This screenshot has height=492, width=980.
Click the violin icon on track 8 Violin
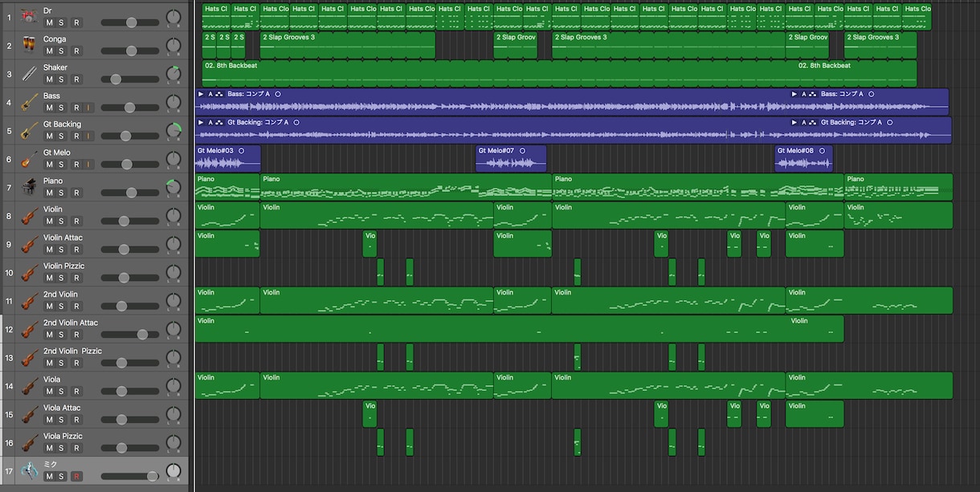tap(30, 215)
